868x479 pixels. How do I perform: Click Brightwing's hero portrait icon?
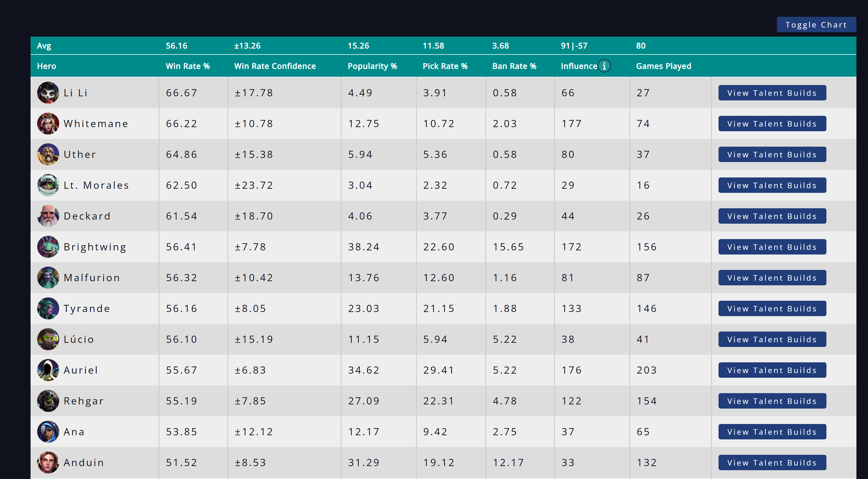pyautogui.click(x=48, y=247)
